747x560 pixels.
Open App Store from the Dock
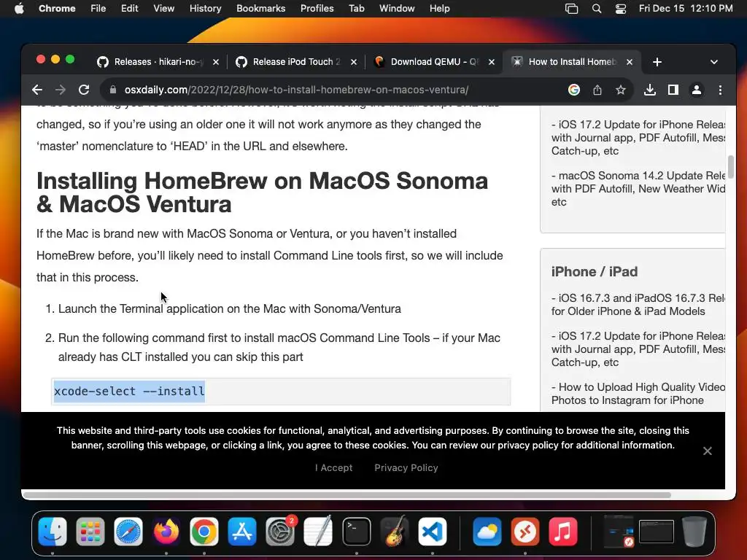[242, 532]
